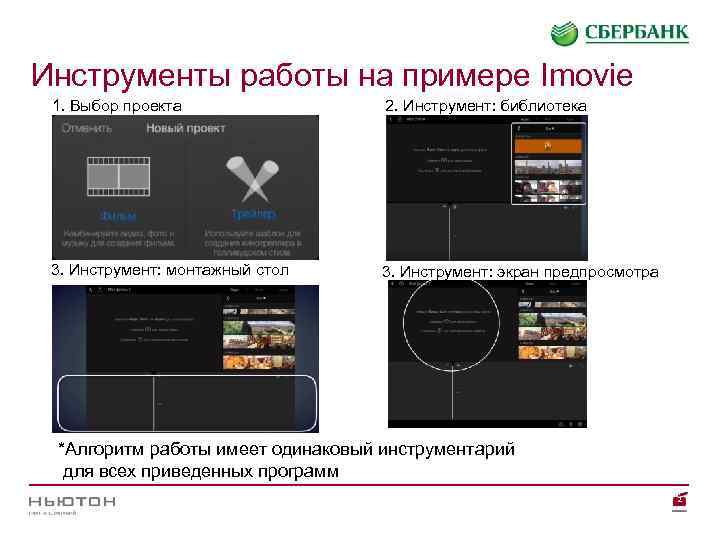Select the orange food clip in timeline screenshot
The height and width of the screenshot is (540, 720).
pyautogui.click(x=259, y=362)
